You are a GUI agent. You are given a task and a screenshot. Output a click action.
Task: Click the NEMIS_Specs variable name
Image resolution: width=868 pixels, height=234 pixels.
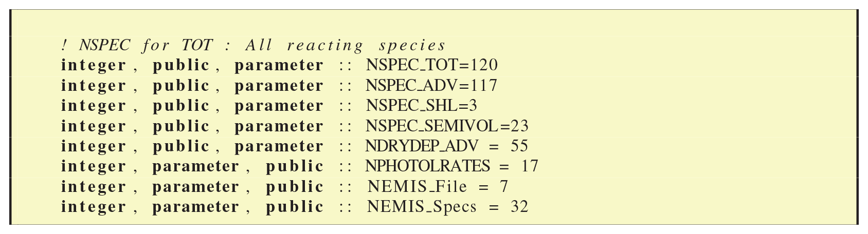tap(422, 207)
